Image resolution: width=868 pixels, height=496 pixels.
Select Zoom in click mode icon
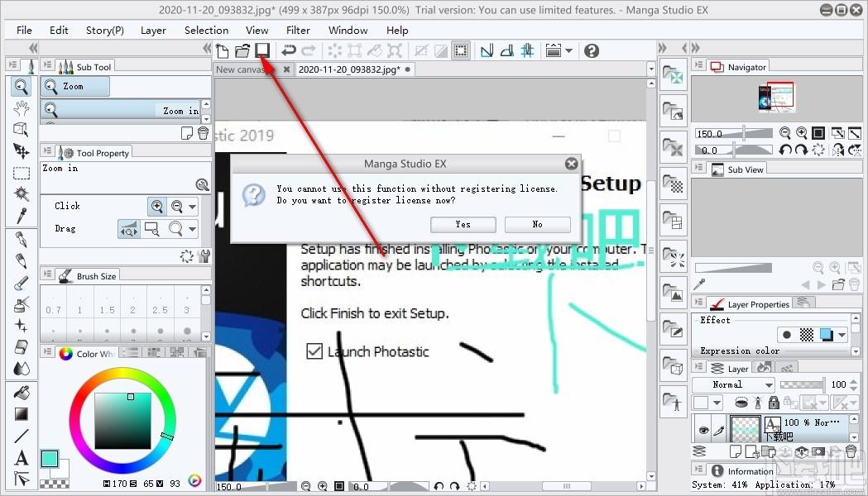[x=157, y=206]
